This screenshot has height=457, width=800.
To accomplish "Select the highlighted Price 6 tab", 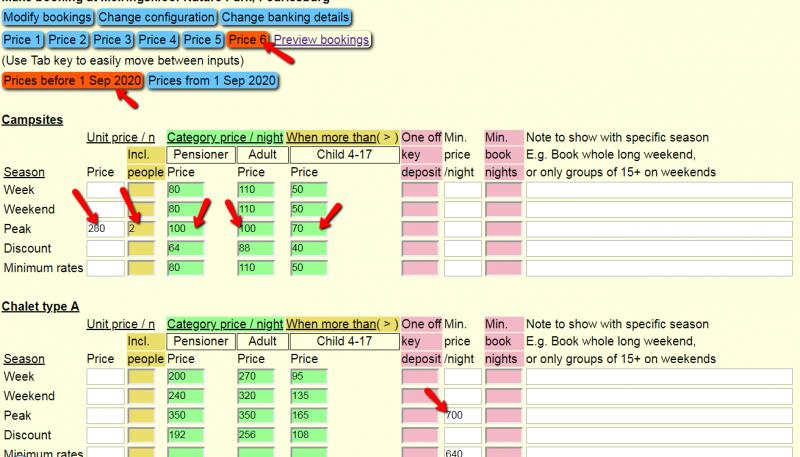I will tap(248, 40).
